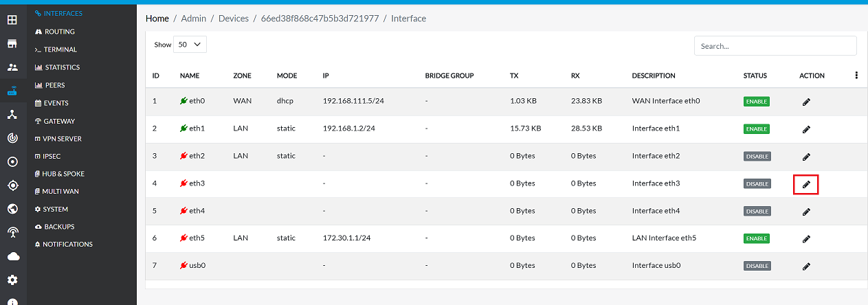Click the settings gear icon in the sidebar
The width and height of the screenshot is (868, 305).
(12, 280)
